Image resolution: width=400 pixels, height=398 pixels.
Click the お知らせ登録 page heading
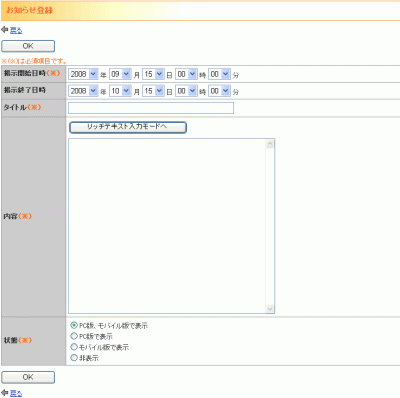click(x=29, y=10)
